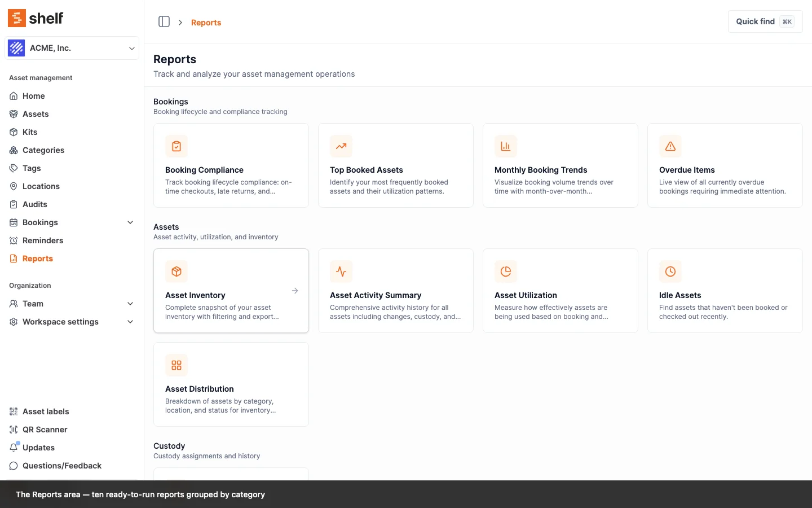Expand the Team sidebar section
This screenshot has width=812, height=508.
[x=130, y=304]
